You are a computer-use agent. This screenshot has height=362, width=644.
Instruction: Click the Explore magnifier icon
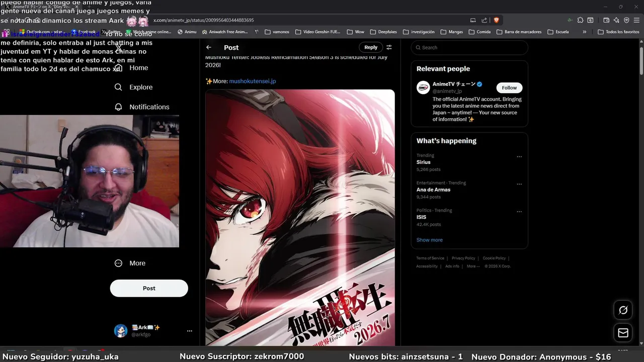[x=118, y=87]
